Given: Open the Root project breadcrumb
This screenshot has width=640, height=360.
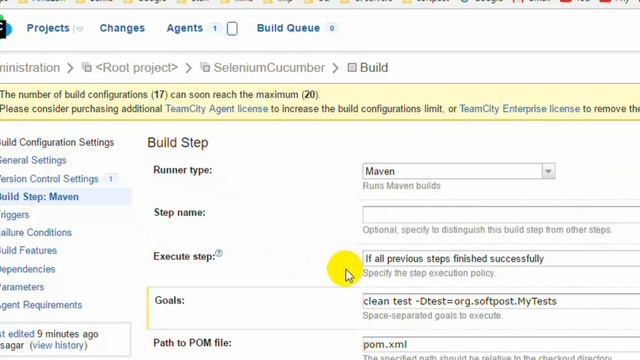Looking at the screenshot, I should (x=137, y=68).
